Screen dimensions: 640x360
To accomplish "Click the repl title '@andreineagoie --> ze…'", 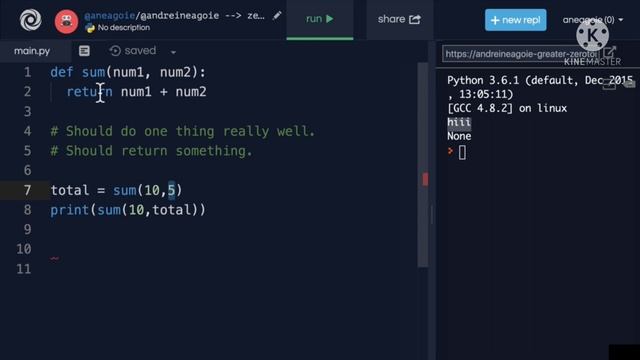I will tap(202, 16).
